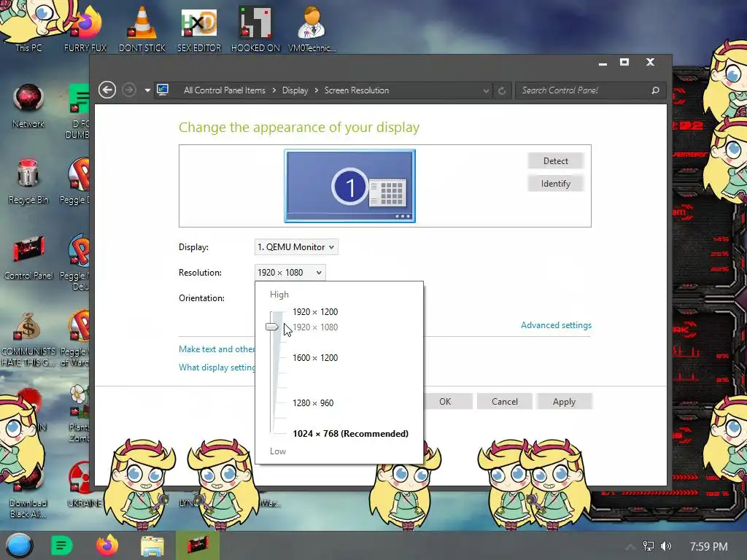747x560 pixels.
Task: Select 1920 × 1200 resolution
Action: 315,312
